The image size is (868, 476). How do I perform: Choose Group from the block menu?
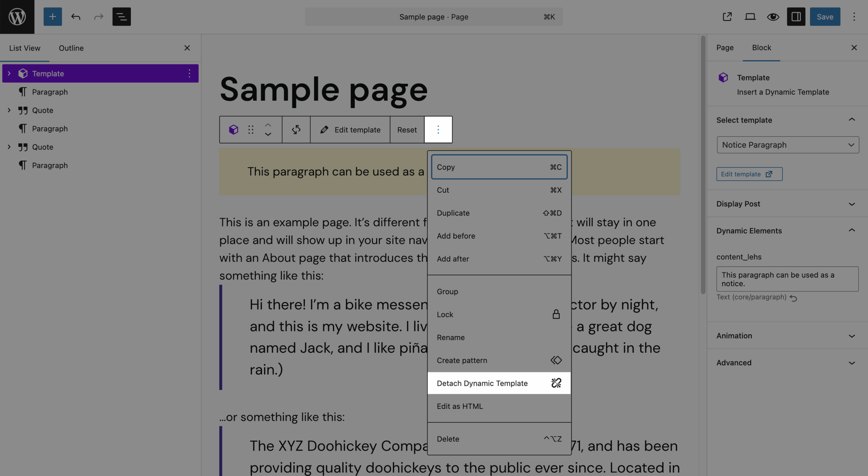[x=499, y=291]
